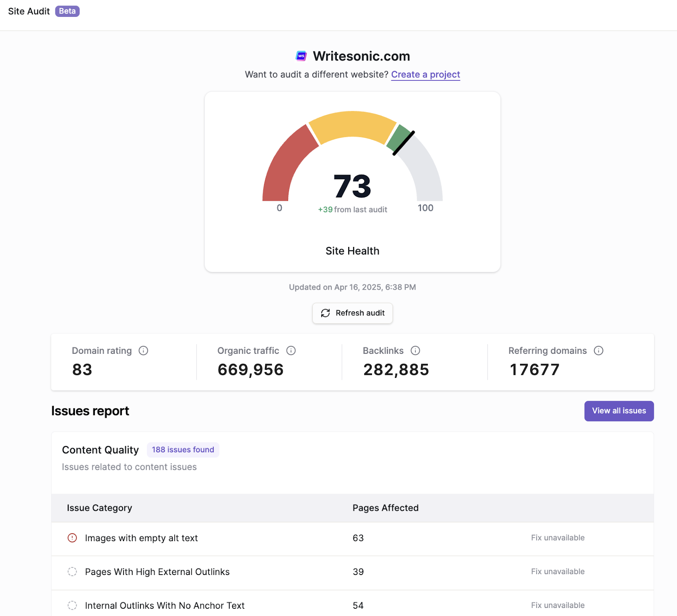Open the Create a project link

[x=426, y=74]
